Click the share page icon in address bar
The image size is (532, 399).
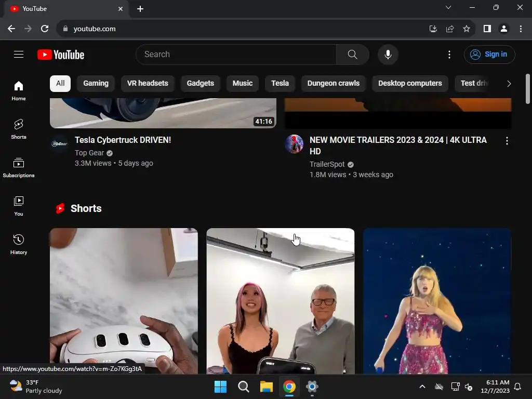tap(450, 29)
